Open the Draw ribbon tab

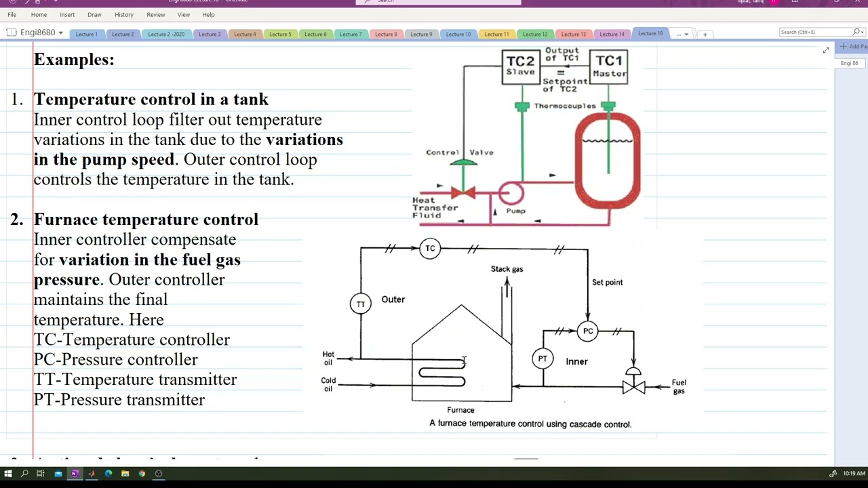(x=94, y=14)
